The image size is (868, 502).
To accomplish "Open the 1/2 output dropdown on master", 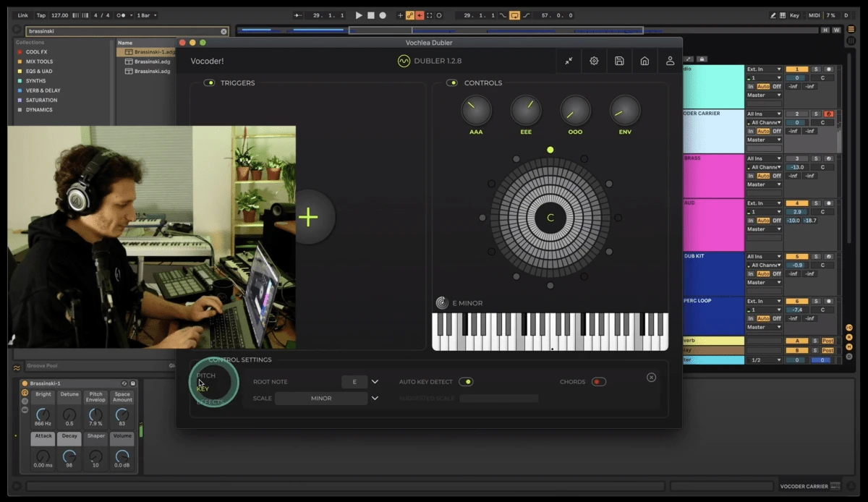I will pos(765,360).
